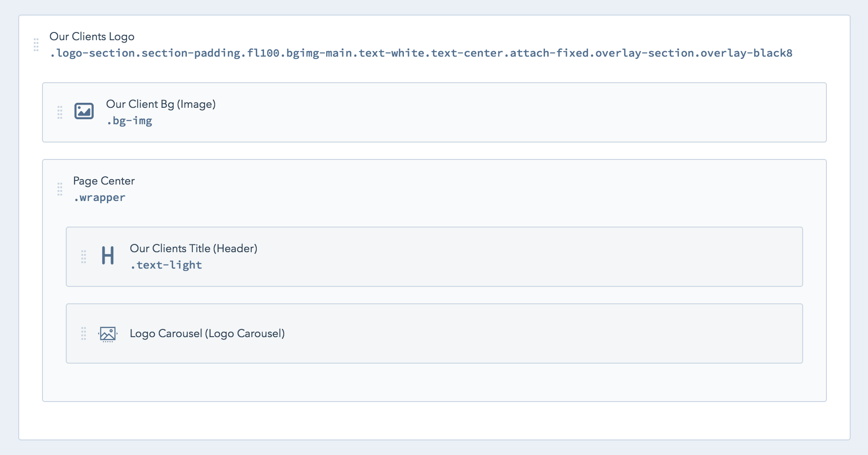Click the H header icon
Screen dimensions: 868x455
[x=108, y=256]
